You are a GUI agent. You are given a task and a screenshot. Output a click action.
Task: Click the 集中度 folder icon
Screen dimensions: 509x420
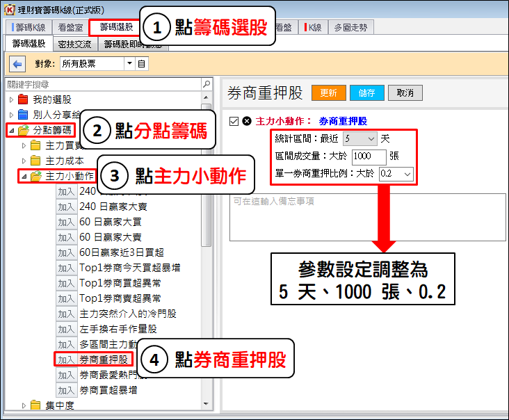coord(35,405)
